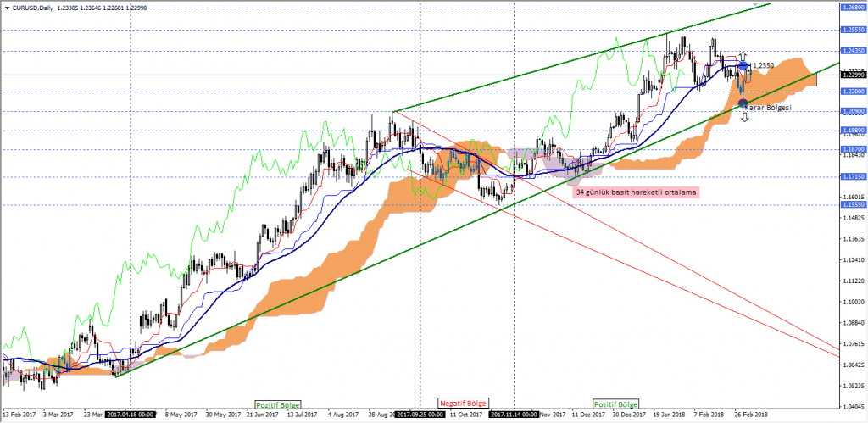Click the dark ellipse marking Karar Bölgesi

[x=743, y=103]
